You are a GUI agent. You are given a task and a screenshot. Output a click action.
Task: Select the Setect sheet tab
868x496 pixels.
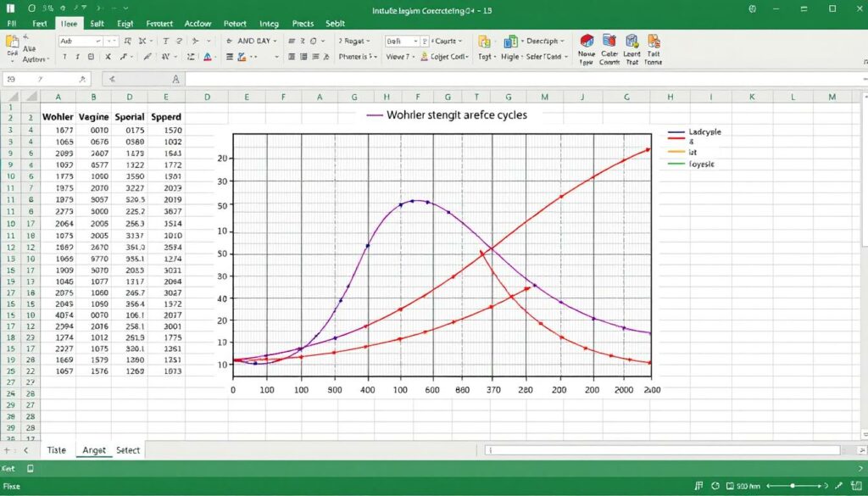(x=128, y=450)
